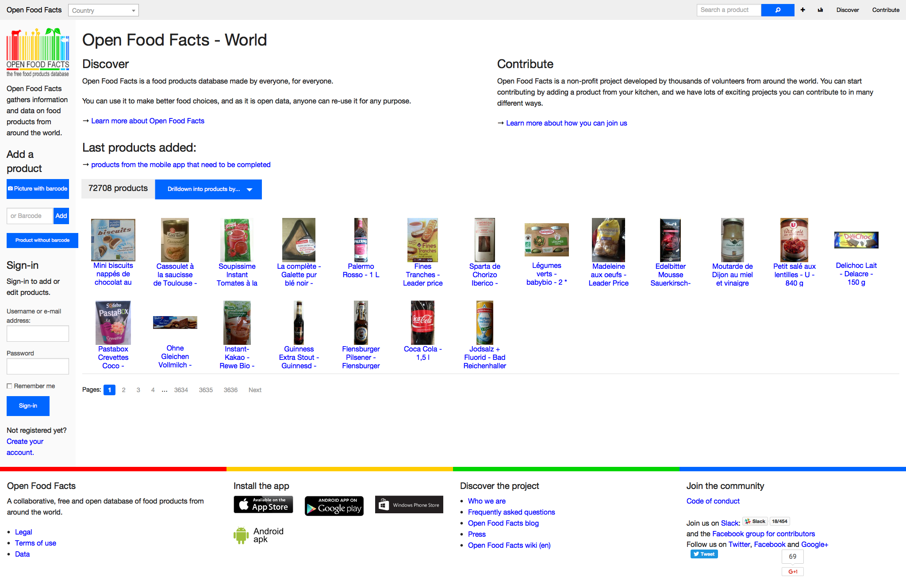The height and width of the screenshot is (588, 906).
Task: Open the Windows Phone Store badge
Action: 409,504
